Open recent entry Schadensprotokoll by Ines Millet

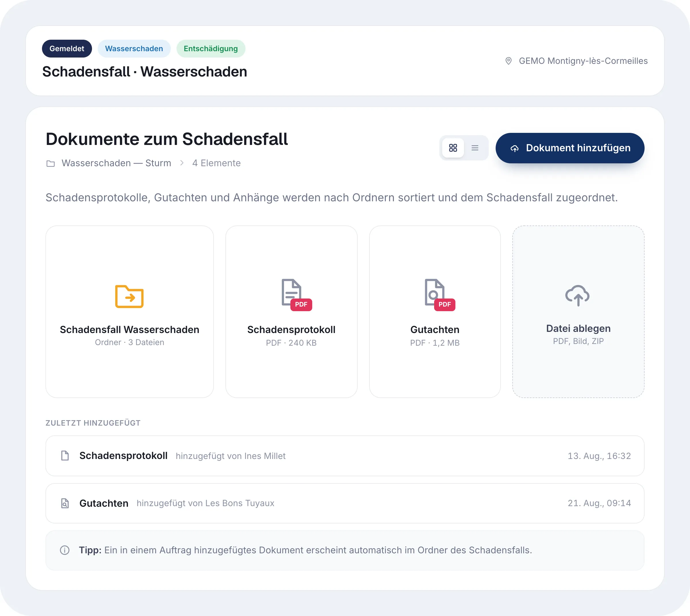pyautogui.click(x=345, y=456)
